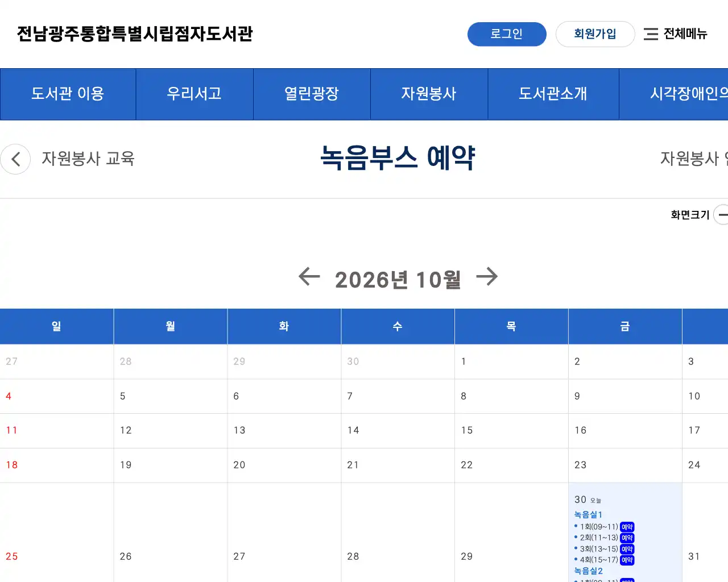Go to 자원봉사 교육 page link
Image resolution: width=728 pixels, height=582 pixels.
[x=88, y=159]
